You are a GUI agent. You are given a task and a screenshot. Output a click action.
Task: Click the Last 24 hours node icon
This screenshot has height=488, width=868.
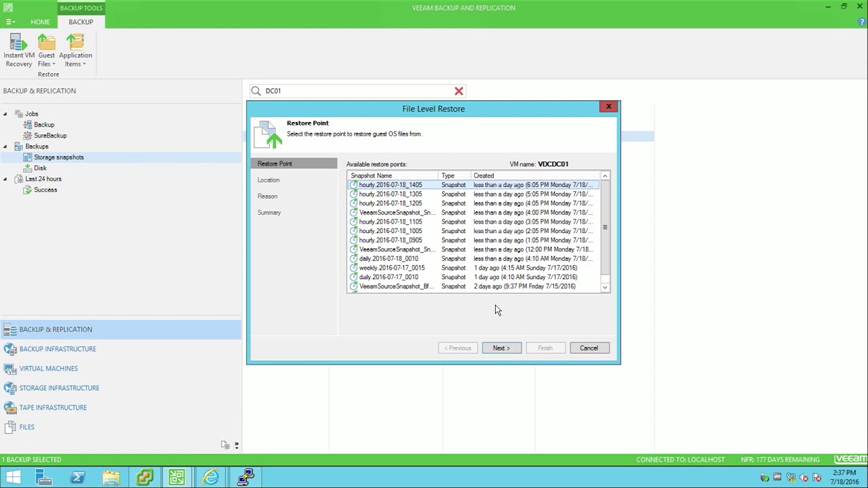pyautogui.click(x=19, y=179)
